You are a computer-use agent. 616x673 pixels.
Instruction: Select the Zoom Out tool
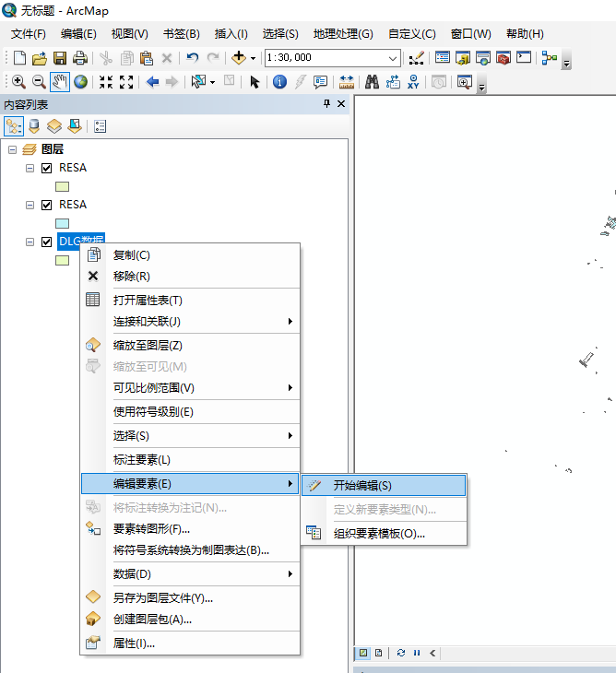(x=39, y=81)
